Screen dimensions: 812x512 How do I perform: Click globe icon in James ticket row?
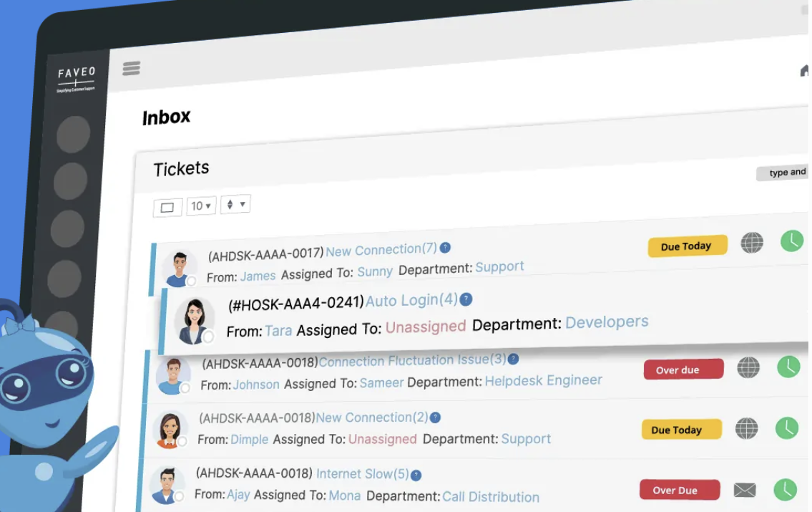[x=751, y=242]
